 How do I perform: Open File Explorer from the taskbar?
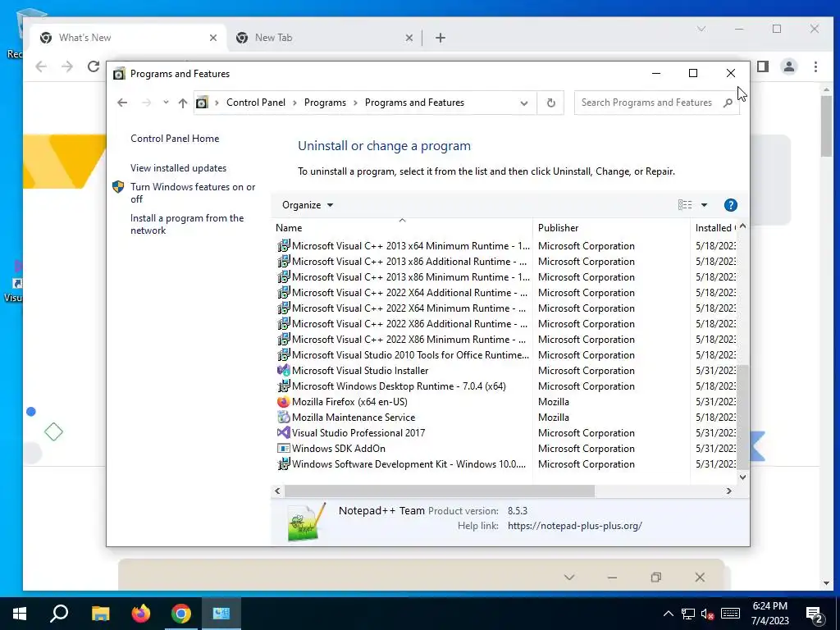tap(100, 614)
